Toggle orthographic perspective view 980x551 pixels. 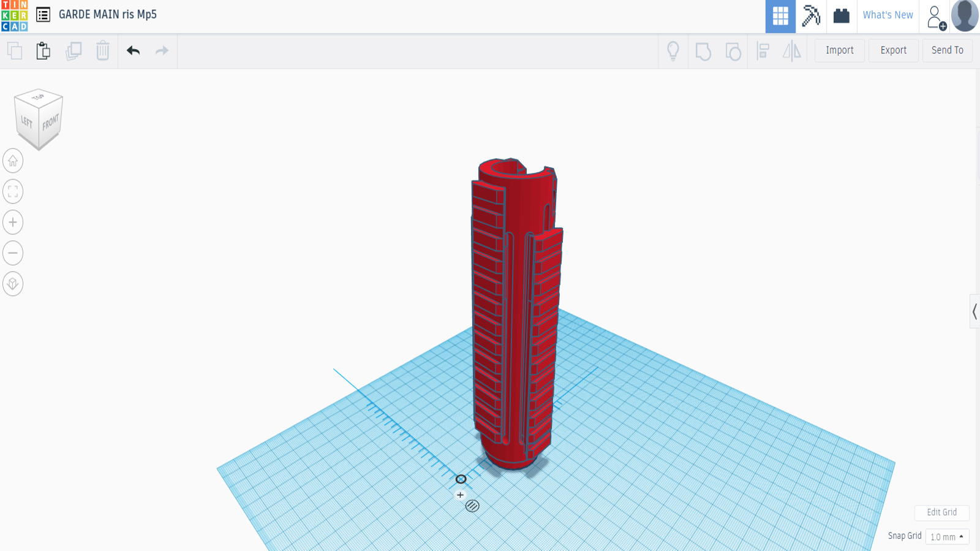point(13,284)
